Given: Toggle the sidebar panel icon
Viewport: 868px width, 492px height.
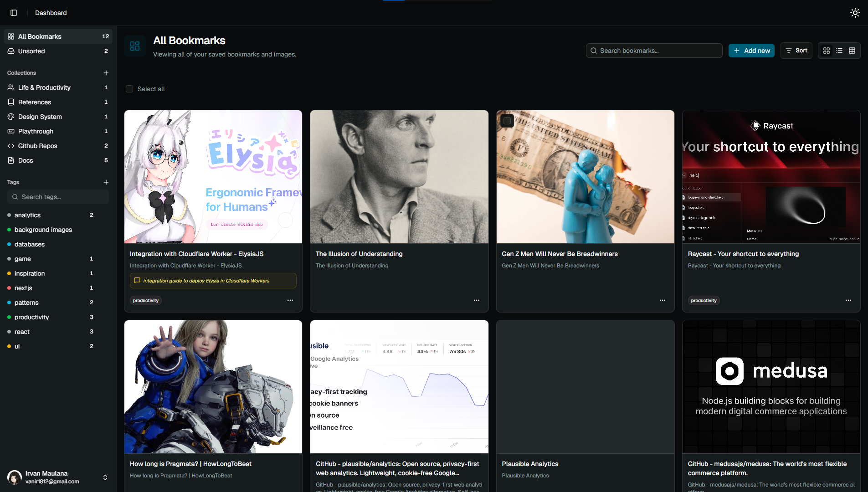Looking at the screenshot, I should pyautogui.click(x=14, y=13).
